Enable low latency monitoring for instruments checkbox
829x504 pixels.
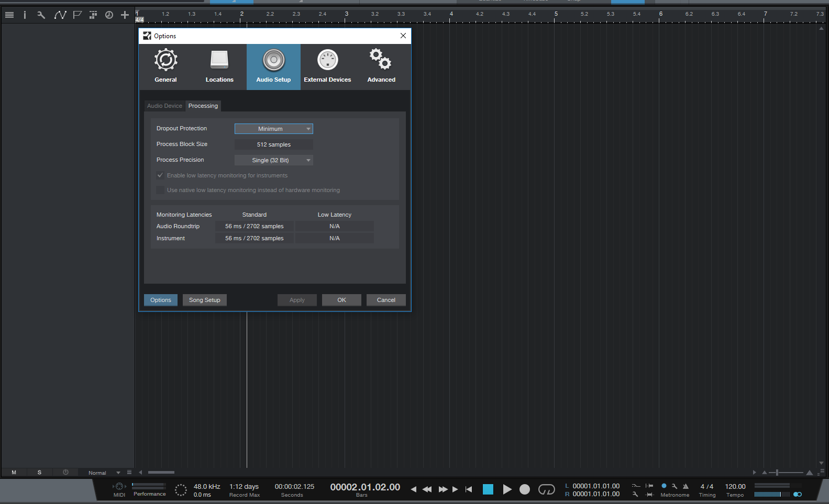point(160,175)
